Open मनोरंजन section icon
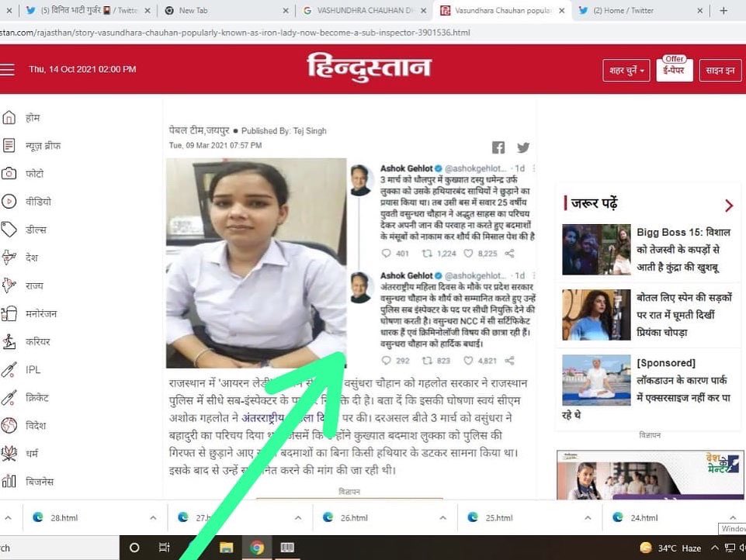 click(9, 314)
